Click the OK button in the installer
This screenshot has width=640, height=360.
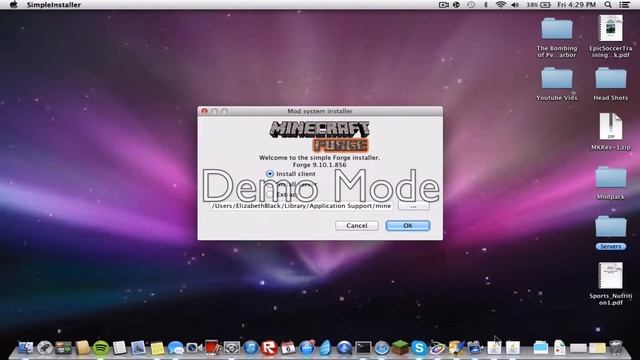tap(408, 226)
